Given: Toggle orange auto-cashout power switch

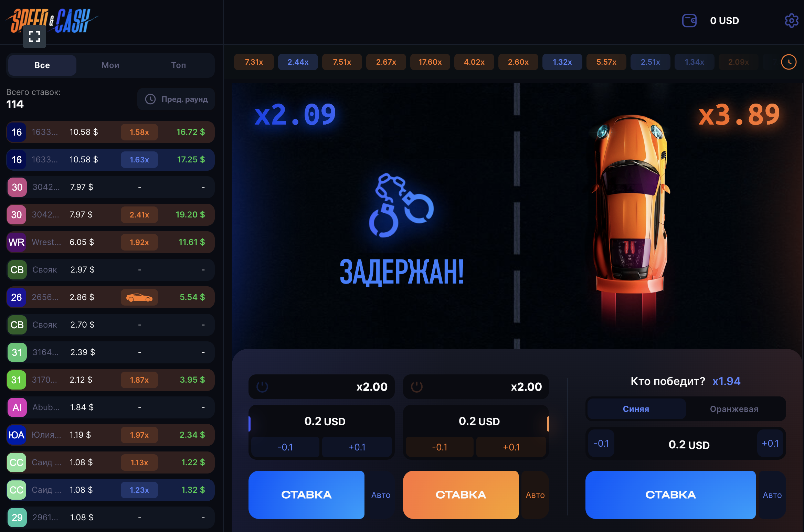Looking at the screenshot, I should 417,387.
